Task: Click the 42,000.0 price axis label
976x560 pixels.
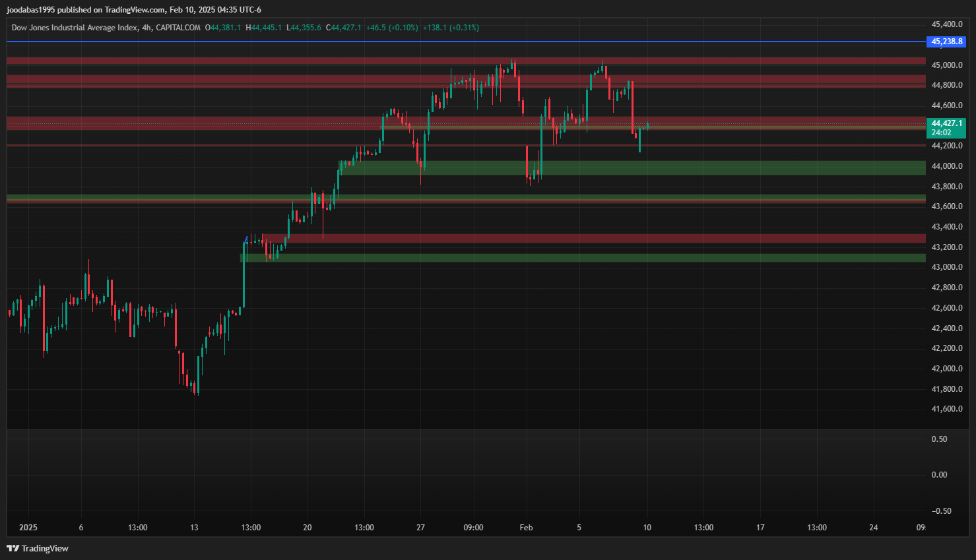Action: pos(946,369)
